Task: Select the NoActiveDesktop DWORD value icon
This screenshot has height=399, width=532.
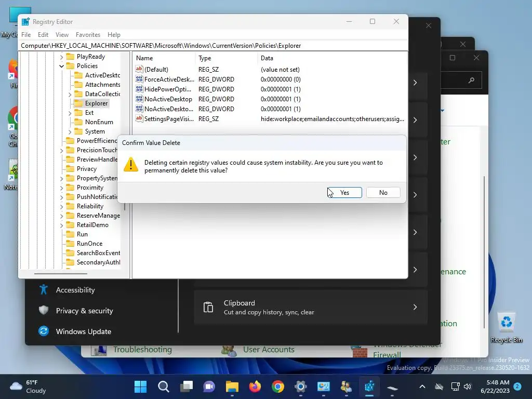Action: tap(139, 99)
